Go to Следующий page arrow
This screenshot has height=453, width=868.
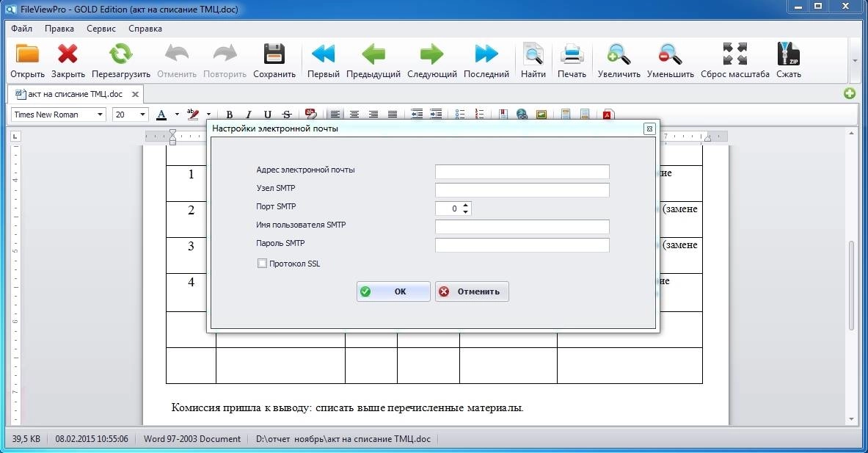431,54
